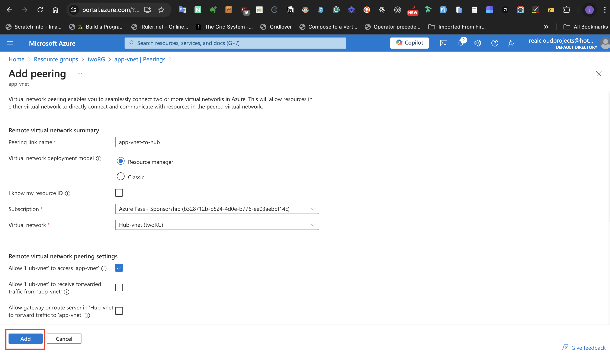610x364 pixels.
Task: Open the help question mark icon
Action: (x=495, y=43)
